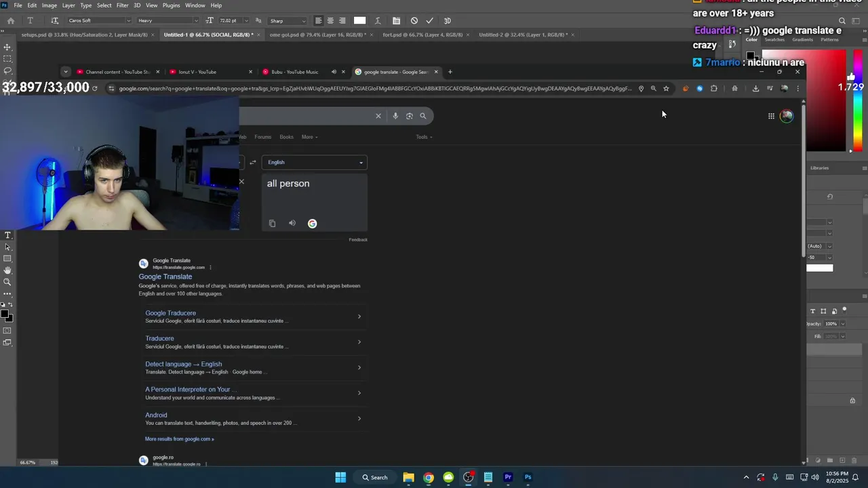Clear the Google search box with X
The width and height of the screenshot is (868, 488).
pos(378,116)
